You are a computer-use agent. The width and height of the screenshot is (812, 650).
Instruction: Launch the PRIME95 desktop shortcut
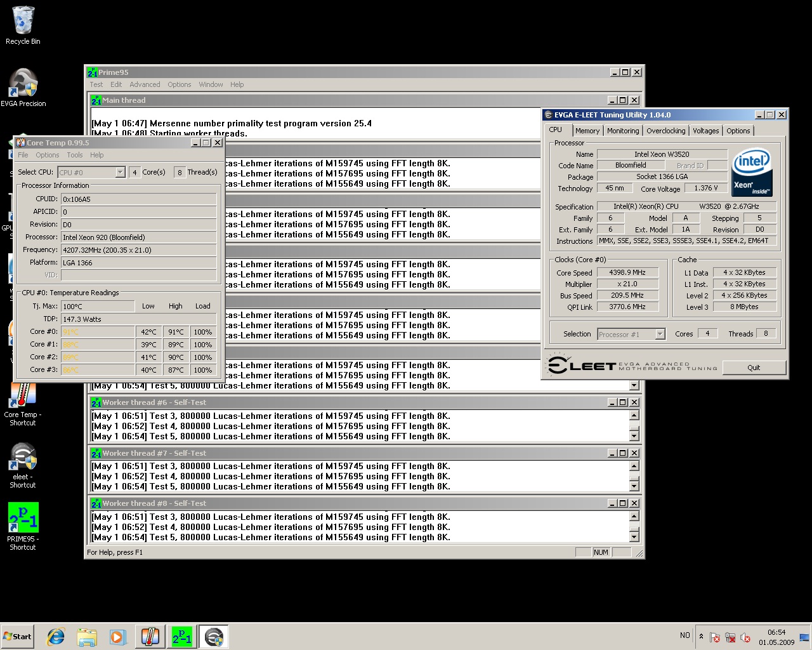[x=23, y=526]
